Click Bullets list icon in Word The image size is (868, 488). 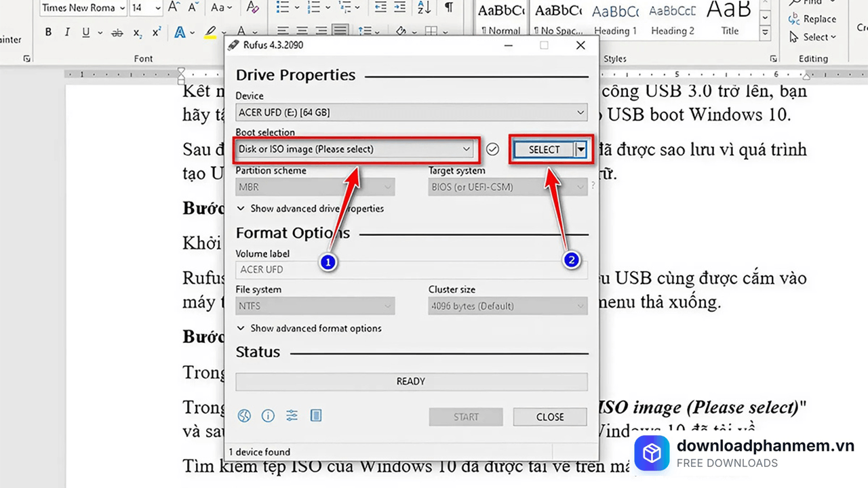(283, 7)
